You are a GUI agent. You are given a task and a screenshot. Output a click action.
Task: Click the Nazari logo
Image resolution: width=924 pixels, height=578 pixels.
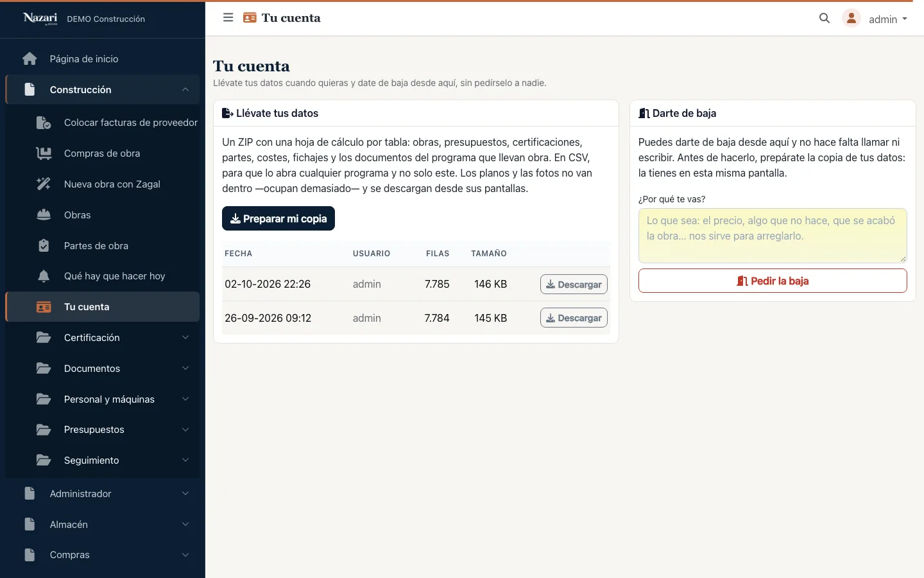click(x=40, y=18)
